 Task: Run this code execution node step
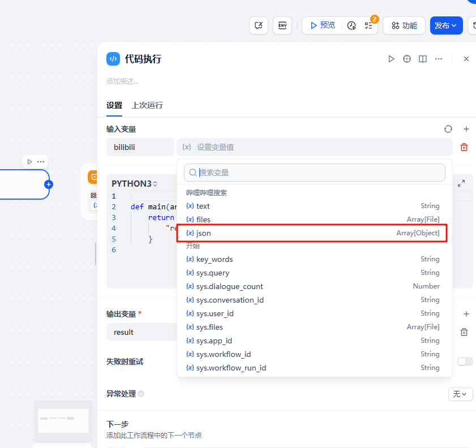coord(391,59)
